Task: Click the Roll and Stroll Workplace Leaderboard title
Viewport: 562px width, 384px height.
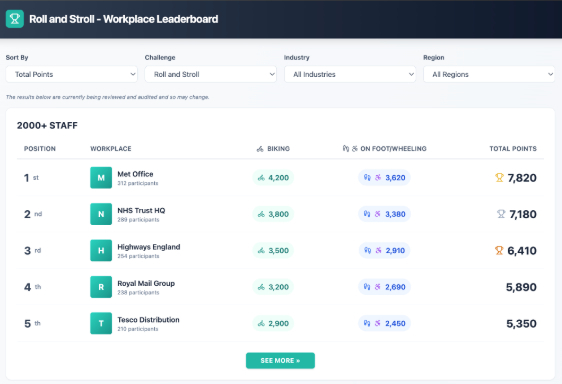Action: [124, 19]
